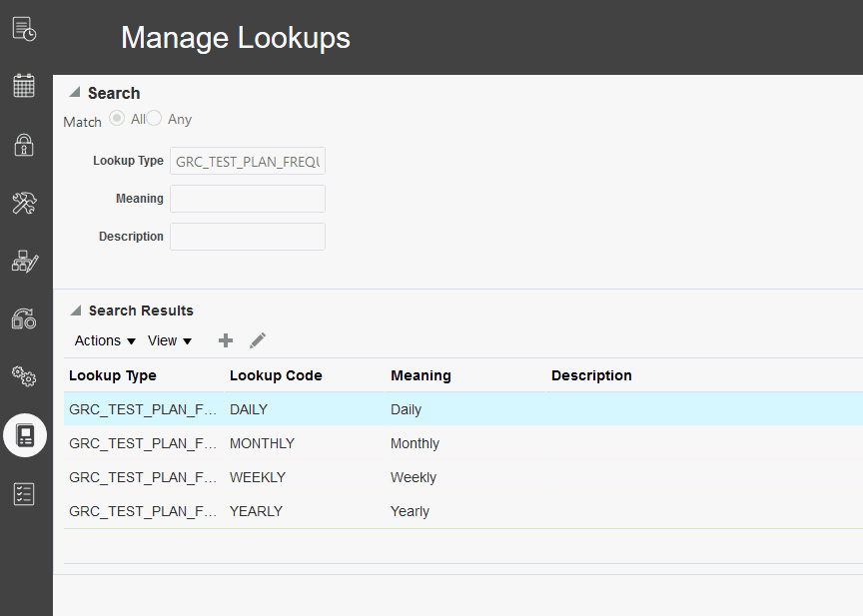The width and height of the screenshot is (863, 616).
Task: Open the View dropdown menu
Action: (169, 340)
